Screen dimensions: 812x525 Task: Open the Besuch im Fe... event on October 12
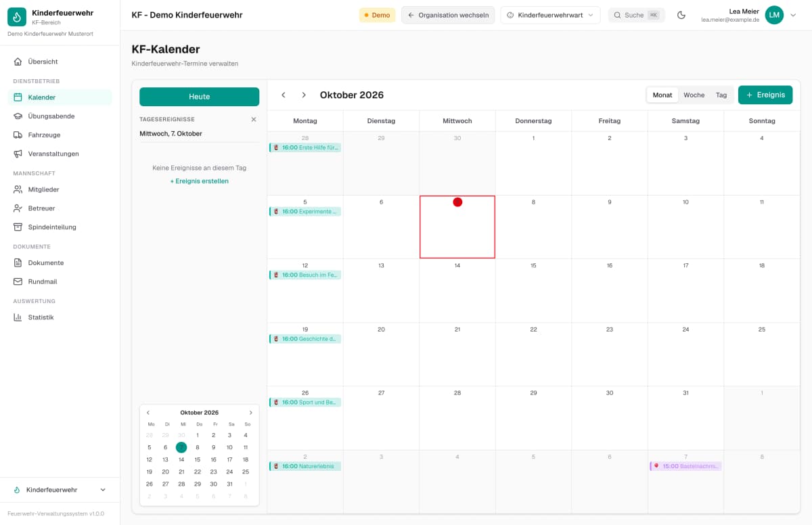pos(305,275)
